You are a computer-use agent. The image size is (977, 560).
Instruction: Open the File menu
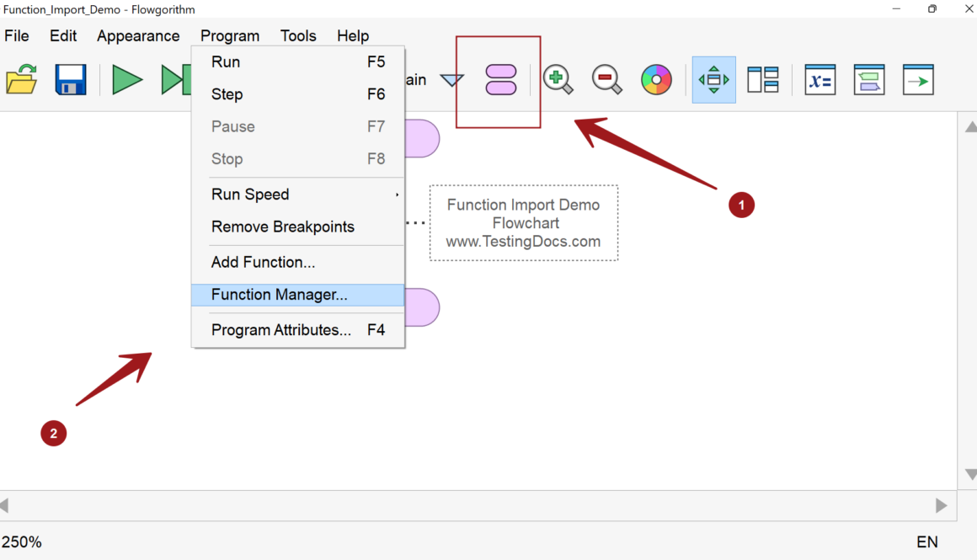coord(17,35)
